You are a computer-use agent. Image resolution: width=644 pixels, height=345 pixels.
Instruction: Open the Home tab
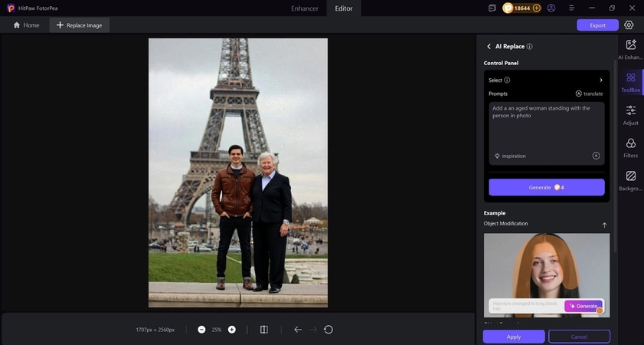tap(26, 25)
